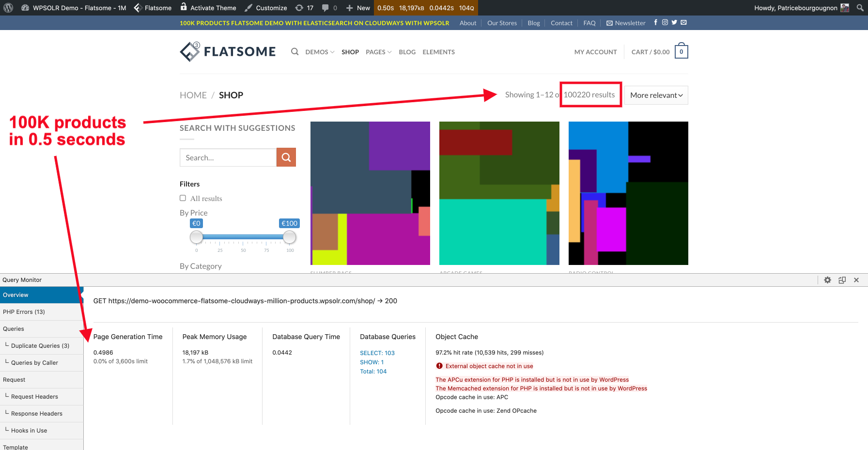Open the updates count 17 icon

pos(304,8)
